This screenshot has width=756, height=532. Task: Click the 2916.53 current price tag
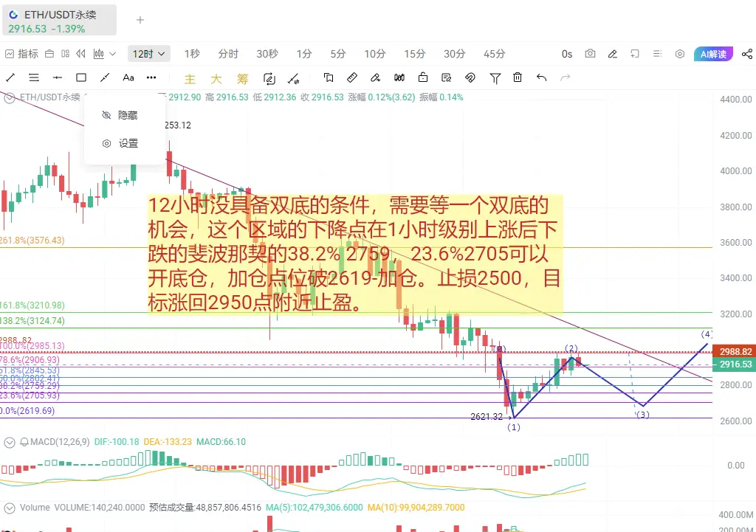click(x=734, y=365)
